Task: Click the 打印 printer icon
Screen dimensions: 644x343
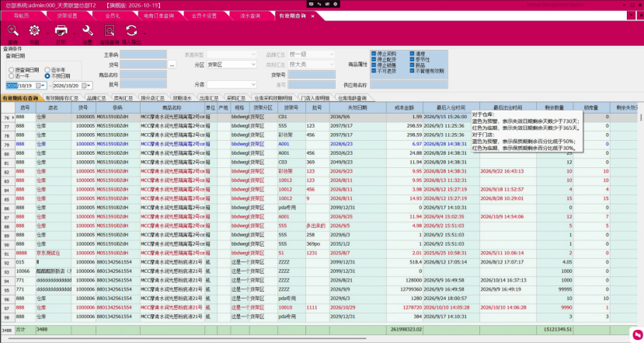Action: (x=61, y=31)
